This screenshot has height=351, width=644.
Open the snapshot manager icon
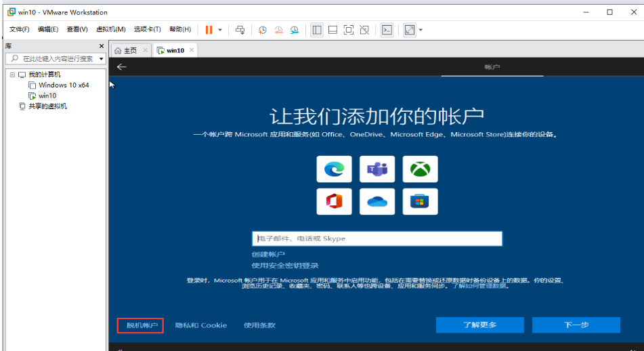point(295,30)
